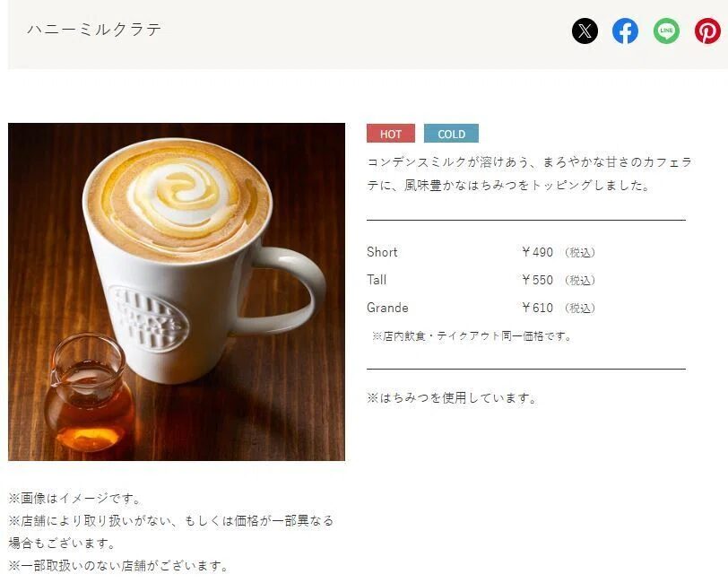
Task: Click the はちみつを使用しています notice
Action: (452, 398)
